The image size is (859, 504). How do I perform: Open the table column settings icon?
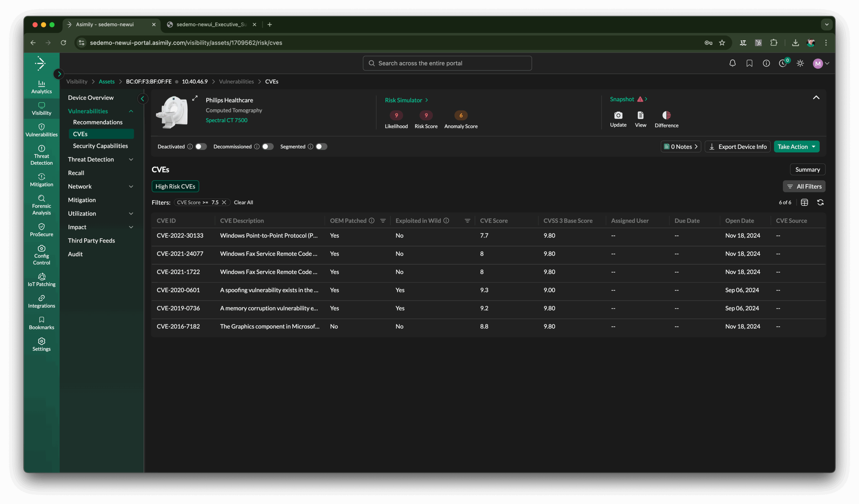804,202
